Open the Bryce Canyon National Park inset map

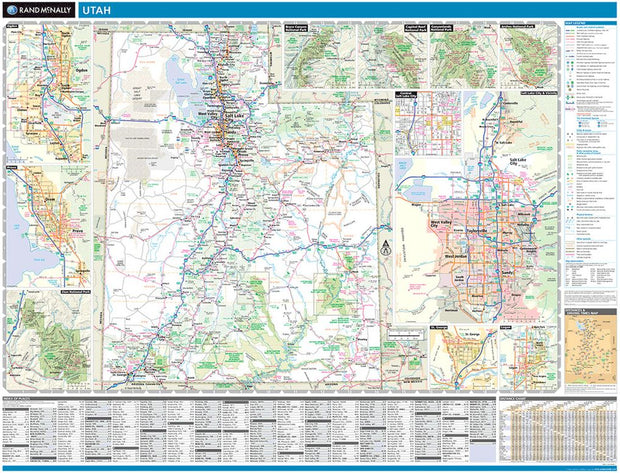[x=319, y=56]
